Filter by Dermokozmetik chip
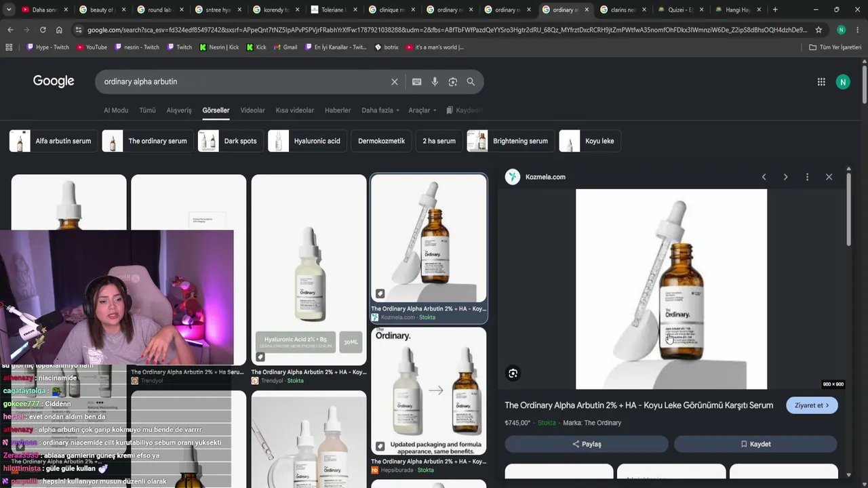868x488 pixels. point(381,141)
